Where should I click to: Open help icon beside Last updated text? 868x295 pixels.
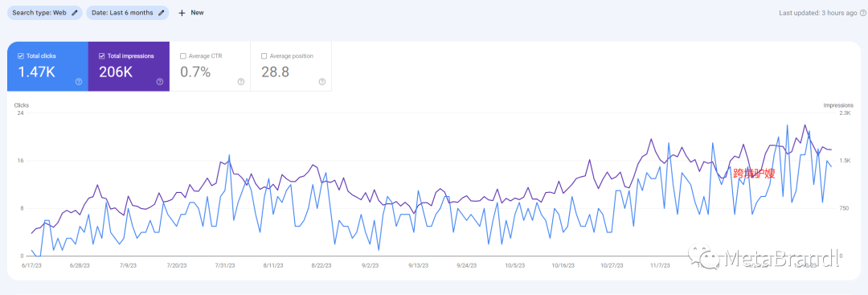862,13
